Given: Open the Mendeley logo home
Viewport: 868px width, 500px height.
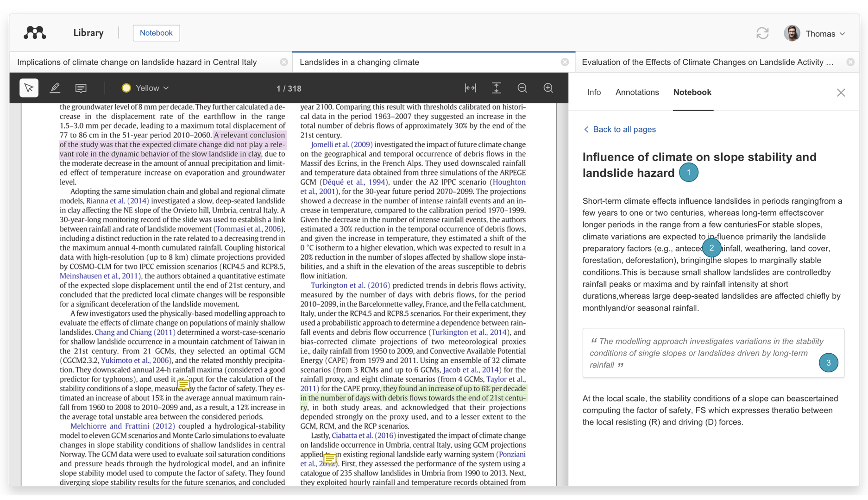Looking at the screenshot, I should tap(35, 33).
